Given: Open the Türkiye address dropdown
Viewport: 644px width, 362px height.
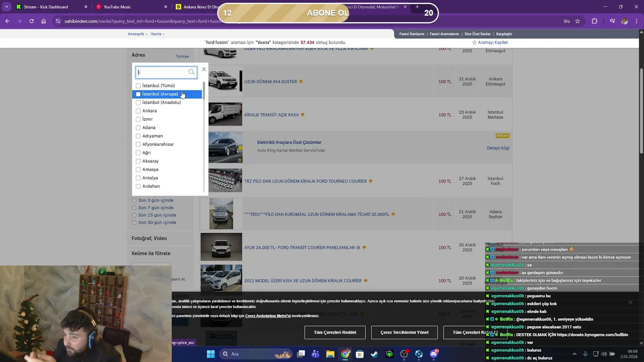Looking at the screenshot, I should point(182,56).
